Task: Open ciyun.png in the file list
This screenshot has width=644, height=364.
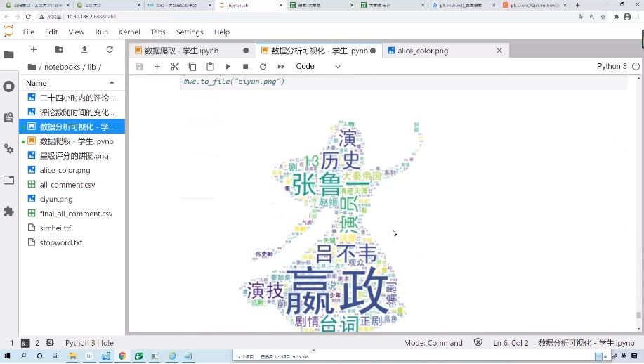Action: 56,199
